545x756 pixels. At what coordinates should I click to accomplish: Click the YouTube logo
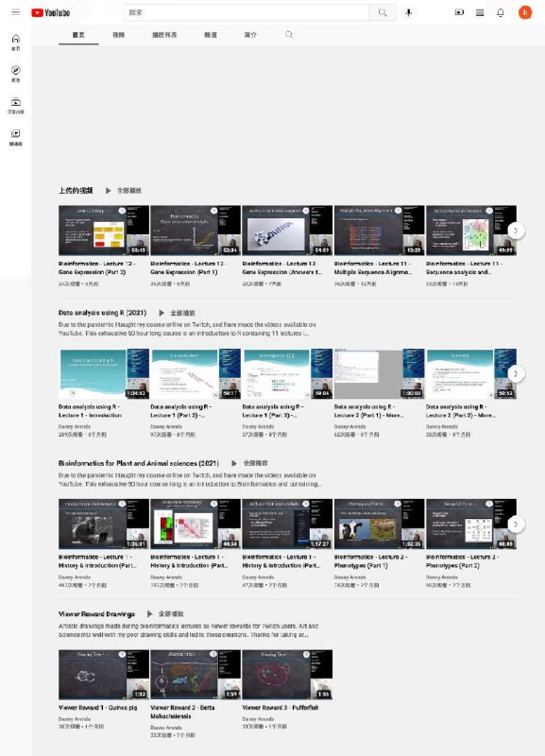click(51, 12)
